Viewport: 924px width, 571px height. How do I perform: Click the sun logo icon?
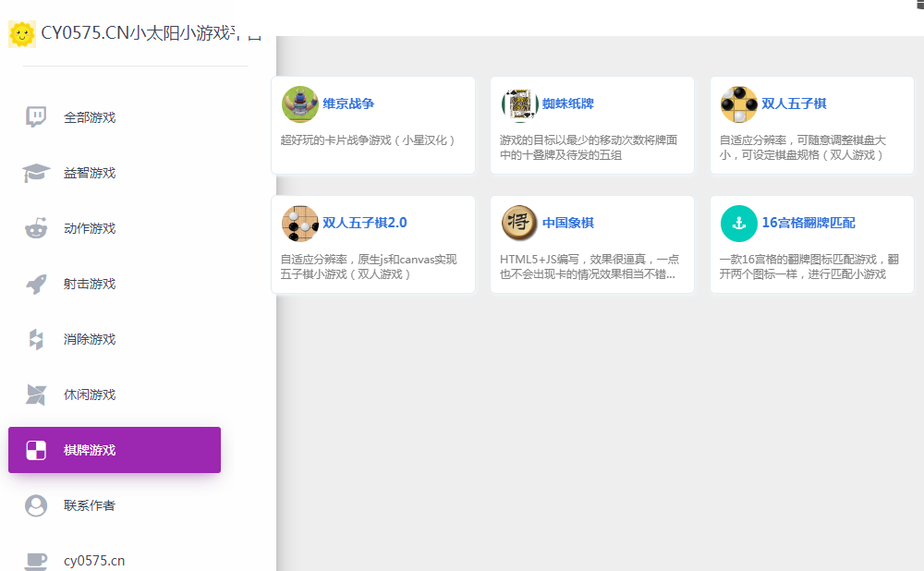(x=22, y=33)
